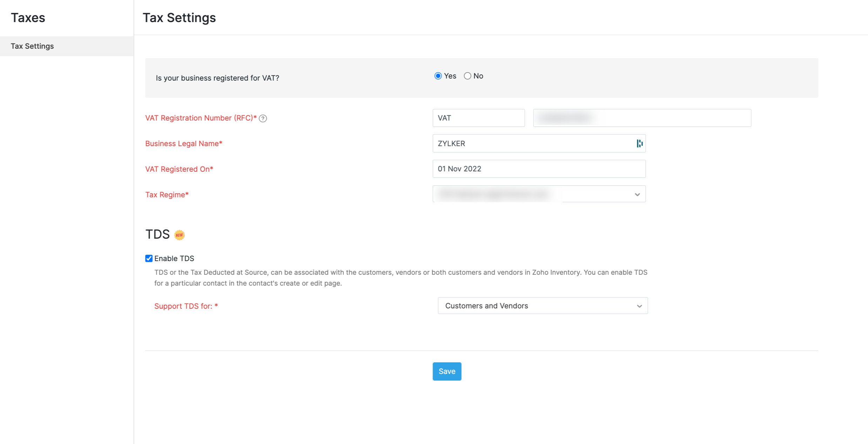The width and height of the screenshot is (868, 444).
Task: Click the NEW badge next to TDS
Action: coord(179,235)
